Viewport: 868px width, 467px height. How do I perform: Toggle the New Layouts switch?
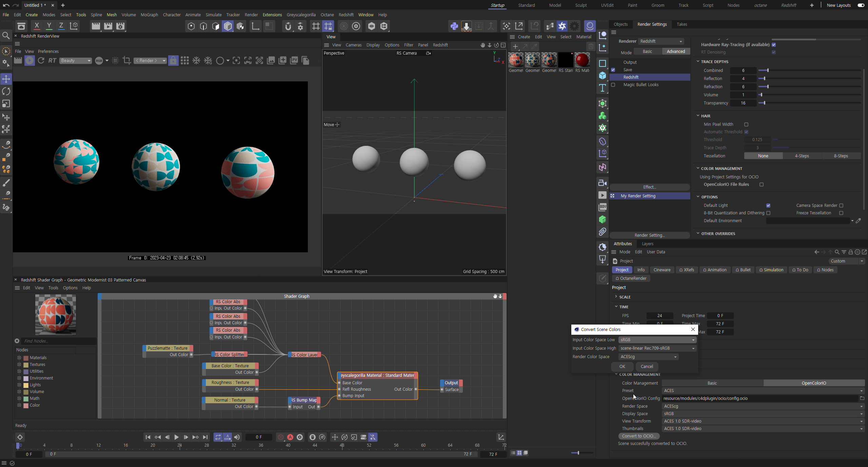click(861, 5)
